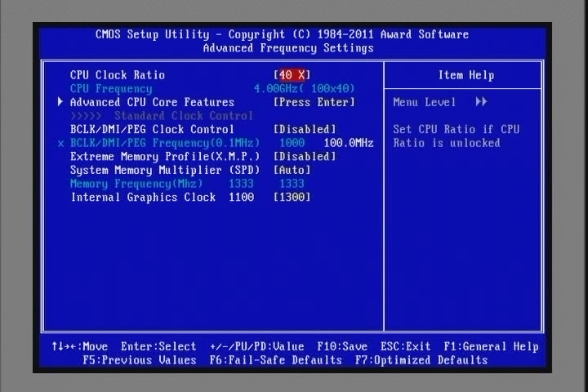The height and width of the screenshot is (392, 588).
Task: Click F5:Previous Values in the footer
Action: click(140, 360)
